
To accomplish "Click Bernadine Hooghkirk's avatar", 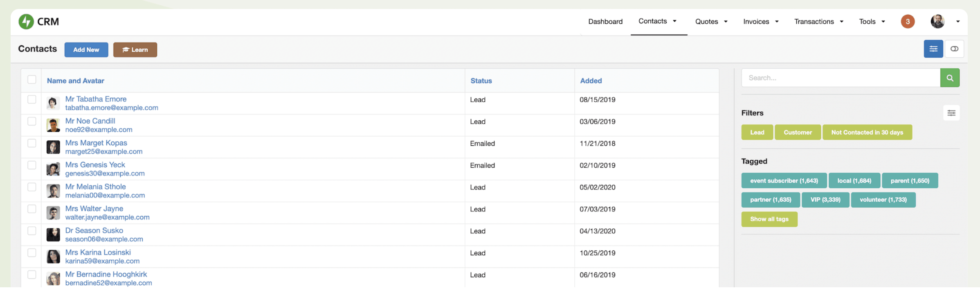I will click(53, 278).
